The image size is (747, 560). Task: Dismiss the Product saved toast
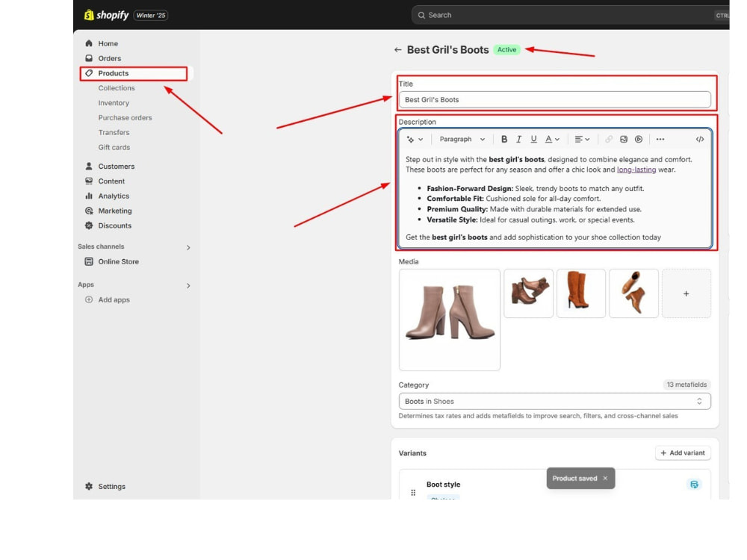[x=605, y=478]
